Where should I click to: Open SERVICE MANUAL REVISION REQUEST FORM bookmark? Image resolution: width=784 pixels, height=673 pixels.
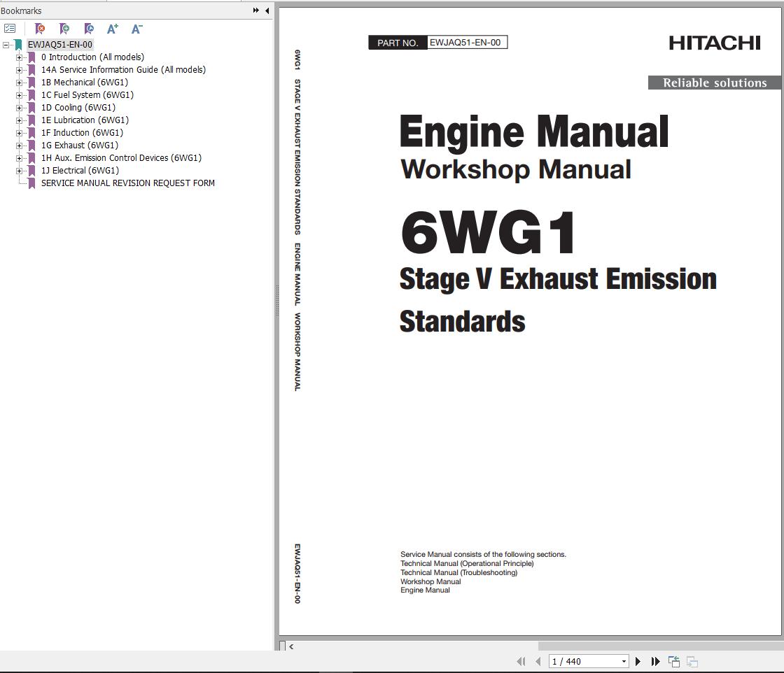128,183
